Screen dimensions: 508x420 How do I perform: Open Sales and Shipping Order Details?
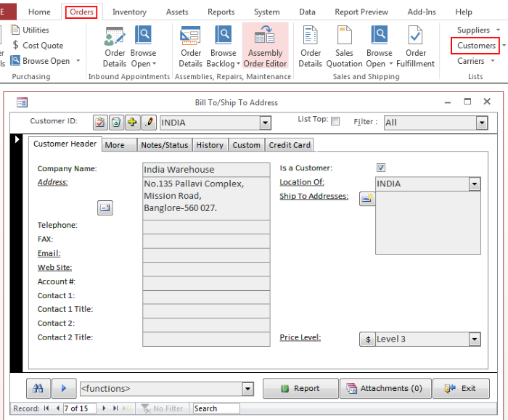[310, 46]
